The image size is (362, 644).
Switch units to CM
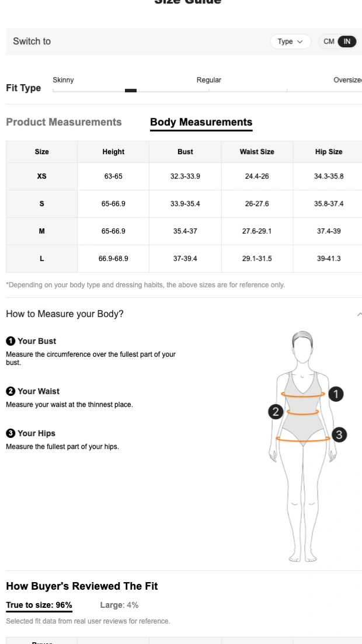329,41
